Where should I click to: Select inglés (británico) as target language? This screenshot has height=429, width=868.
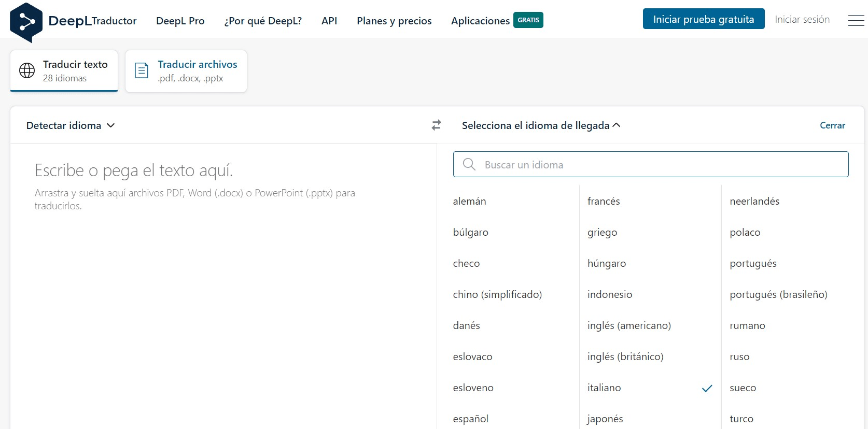625,356
